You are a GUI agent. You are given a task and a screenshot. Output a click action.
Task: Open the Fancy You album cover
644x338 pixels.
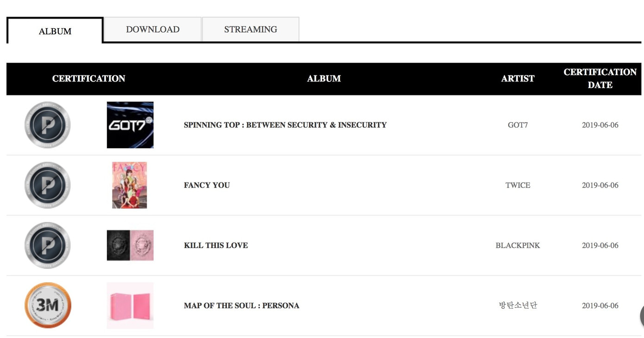130,185
